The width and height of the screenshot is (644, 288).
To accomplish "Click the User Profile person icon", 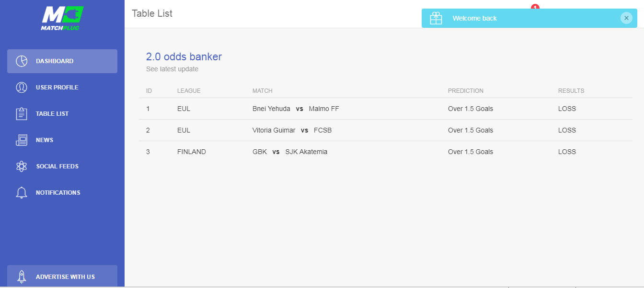I will tap(22, 88).
